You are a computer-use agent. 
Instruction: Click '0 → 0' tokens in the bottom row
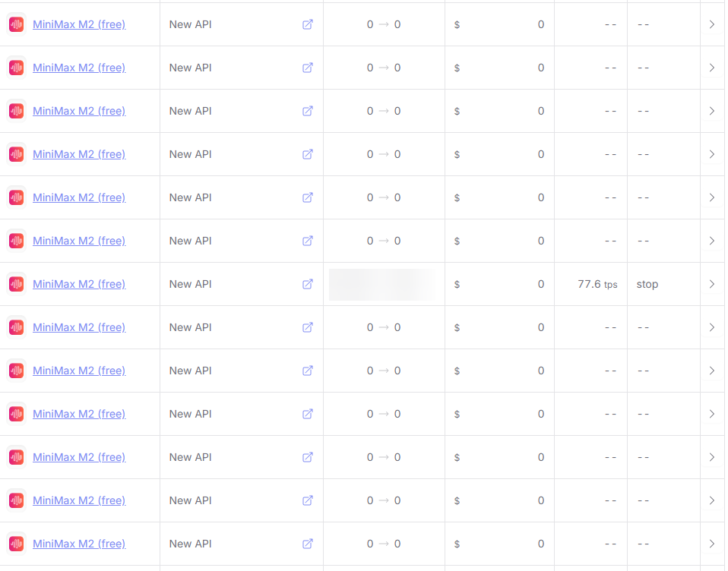384,543
